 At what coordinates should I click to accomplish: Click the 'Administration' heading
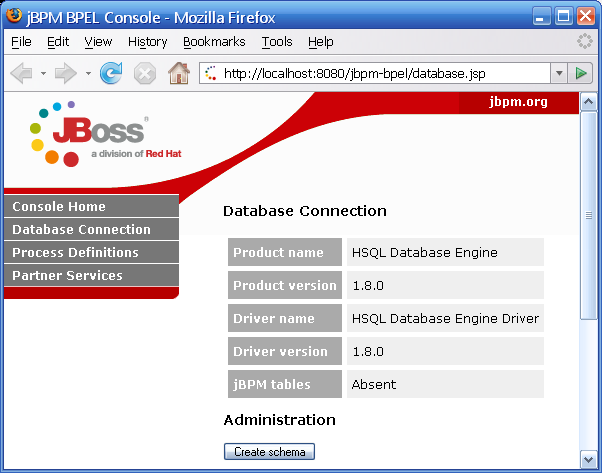click(280, 420)
